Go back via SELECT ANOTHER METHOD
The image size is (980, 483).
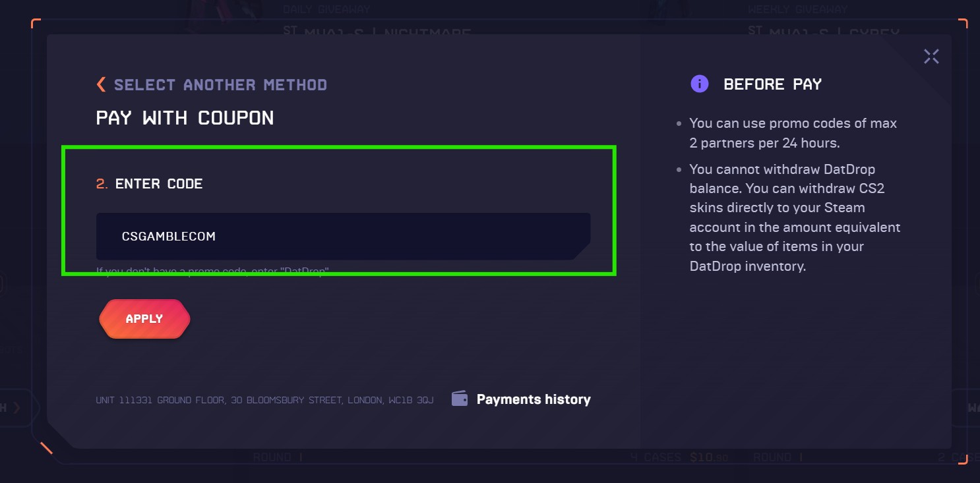click(221, 84)
